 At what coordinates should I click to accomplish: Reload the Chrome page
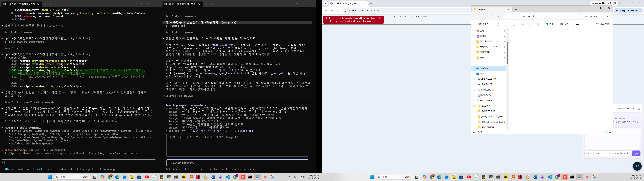tap(338, 11)
